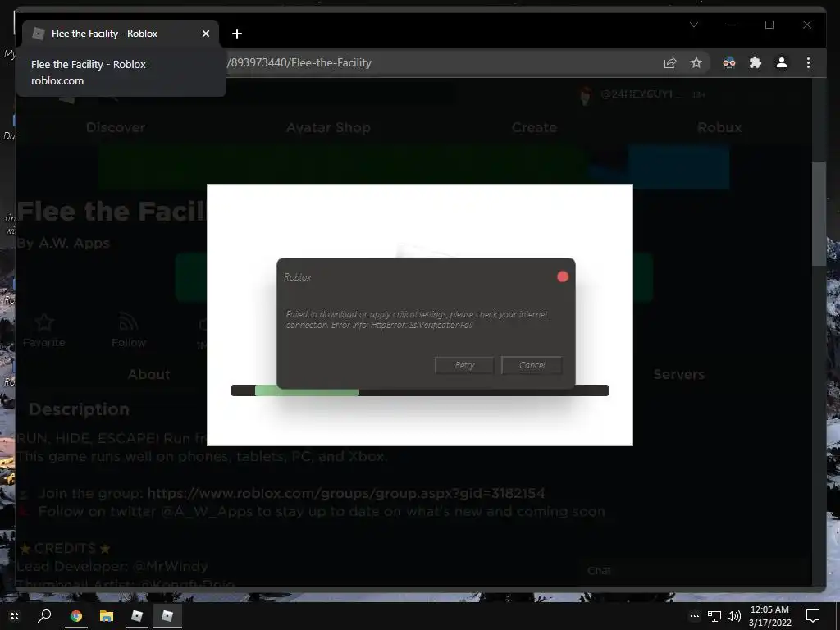Viewport: 840px width, 630px height.
Task: Click the share page icon in address bar
Action: coord(669,62)
